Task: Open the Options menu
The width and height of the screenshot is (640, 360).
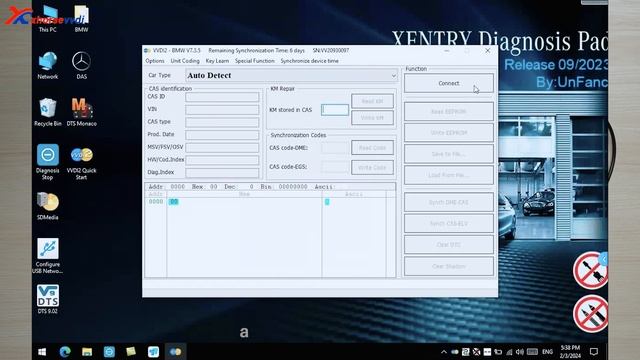Action: click(x=155, y=61)
